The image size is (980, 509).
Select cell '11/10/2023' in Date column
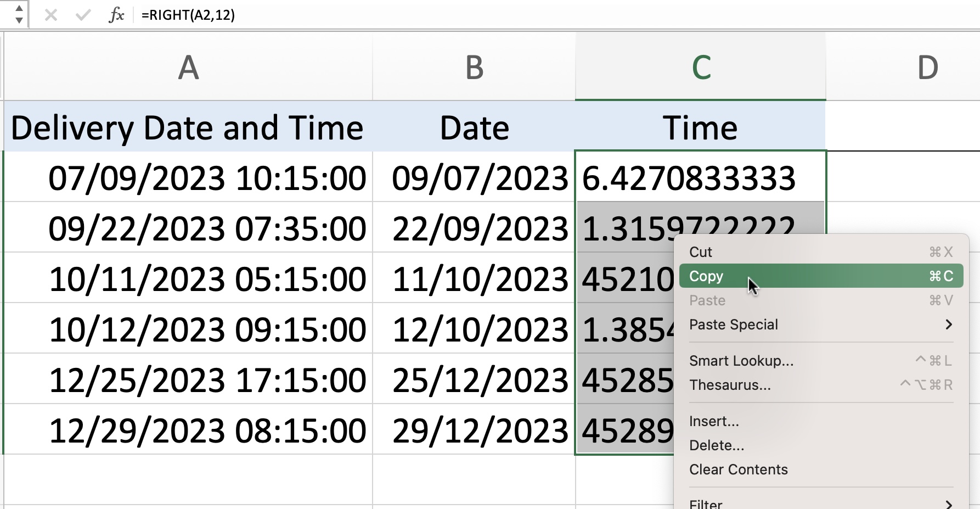(474, 278)
